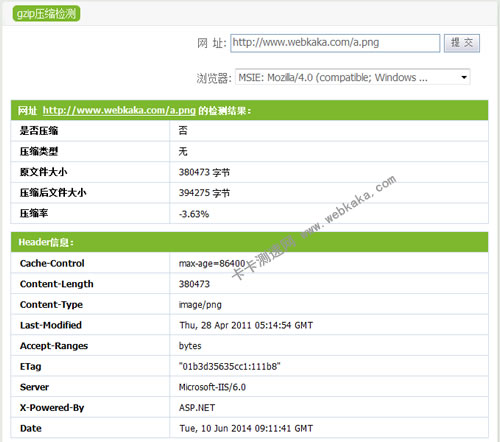This screenshot has height=442, width=500.
Task: Select the Cache-Control label
Action: [52, 263]
